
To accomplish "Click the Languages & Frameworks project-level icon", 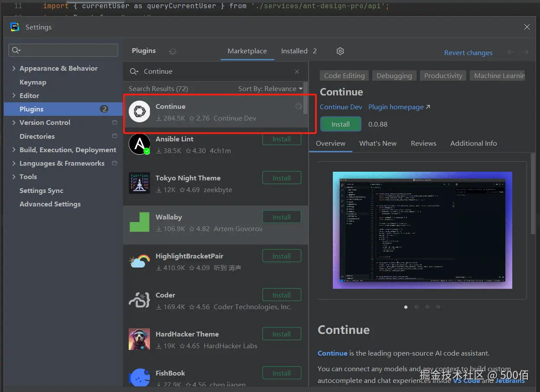I will point(114,163).
